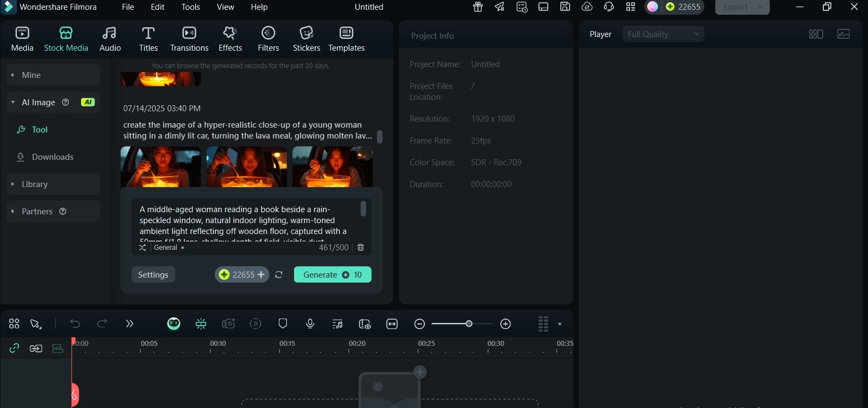Click the microphone voiceover icon

(310, 323)
